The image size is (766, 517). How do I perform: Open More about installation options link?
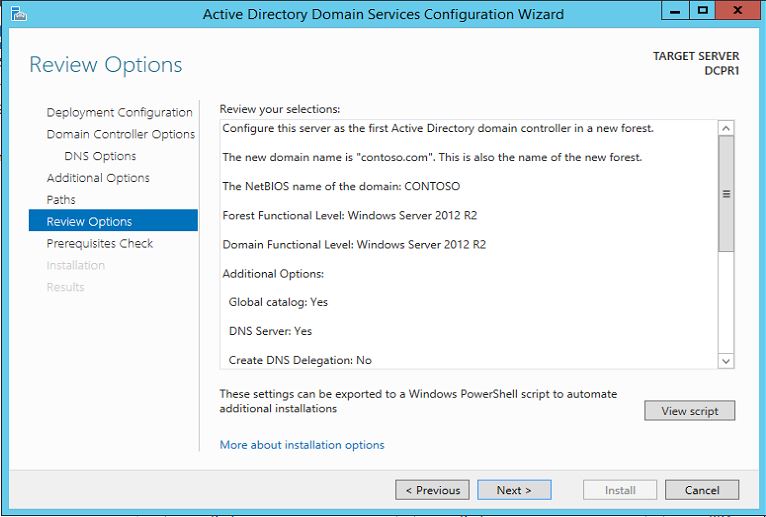tap(302, 445)
